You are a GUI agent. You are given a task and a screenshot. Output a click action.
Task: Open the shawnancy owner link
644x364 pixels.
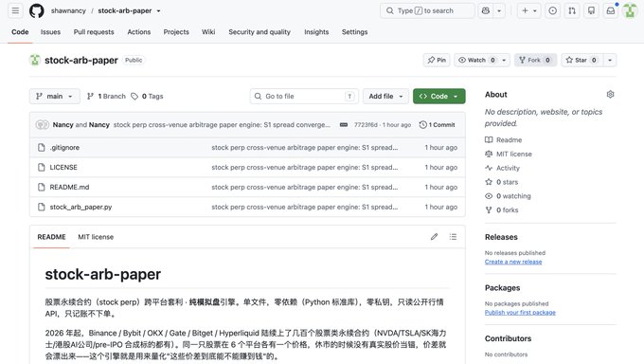tap(68, 10)
